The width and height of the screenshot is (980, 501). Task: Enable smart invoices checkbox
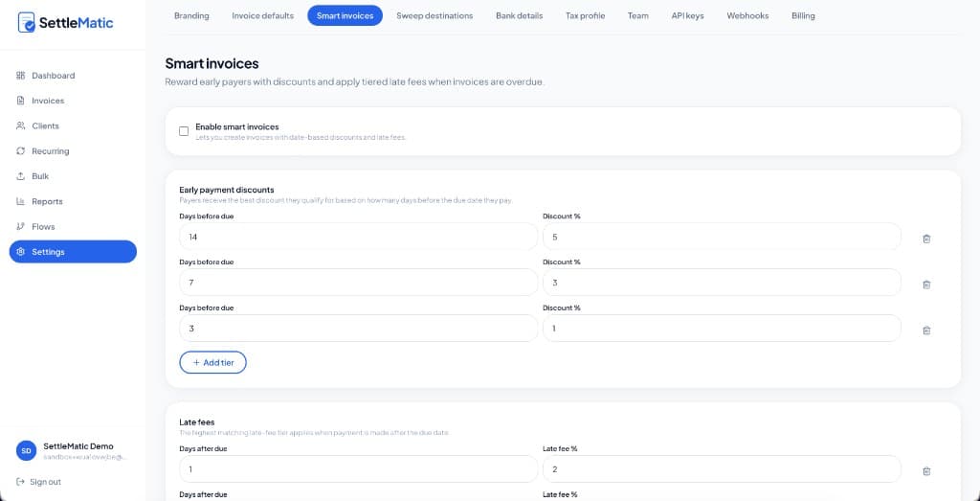click(184, 131)
